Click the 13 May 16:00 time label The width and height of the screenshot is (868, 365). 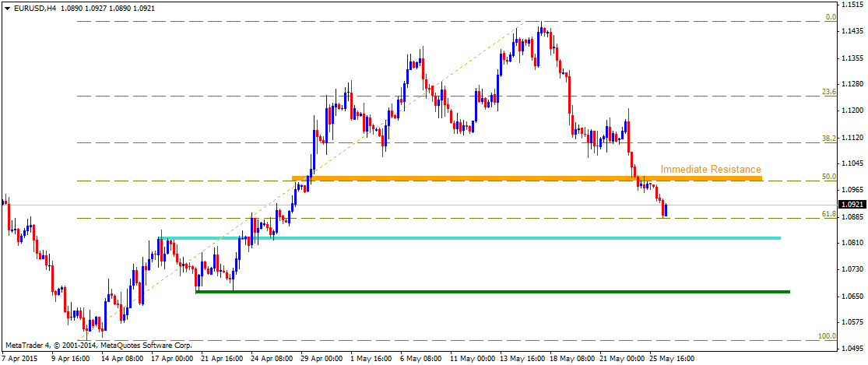(x=522, y=359)
